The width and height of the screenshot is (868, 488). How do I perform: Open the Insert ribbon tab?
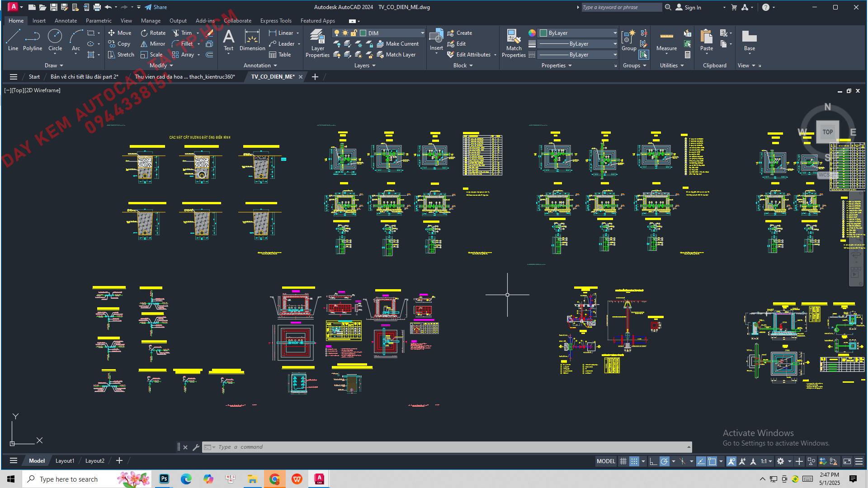click(x=39, y=21)
